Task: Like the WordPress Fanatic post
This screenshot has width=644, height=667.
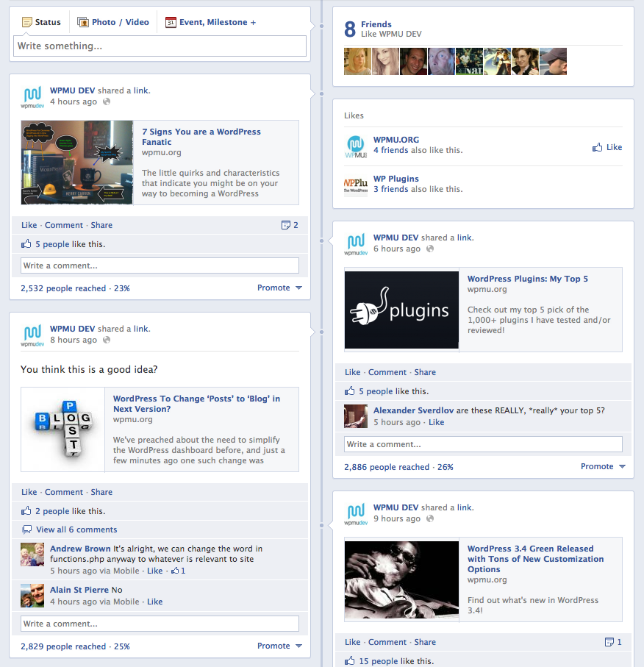Action: tap(29, 225)
